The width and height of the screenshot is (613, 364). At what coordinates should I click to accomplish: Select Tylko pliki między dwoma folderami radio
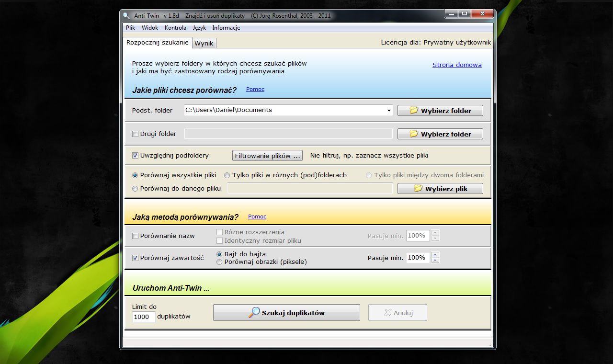369,175
